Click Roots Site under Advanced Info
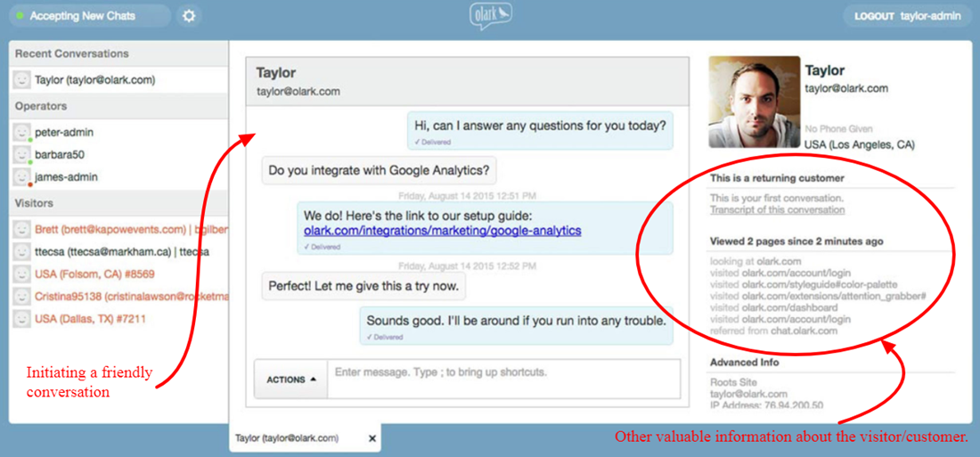 [733, 382]
